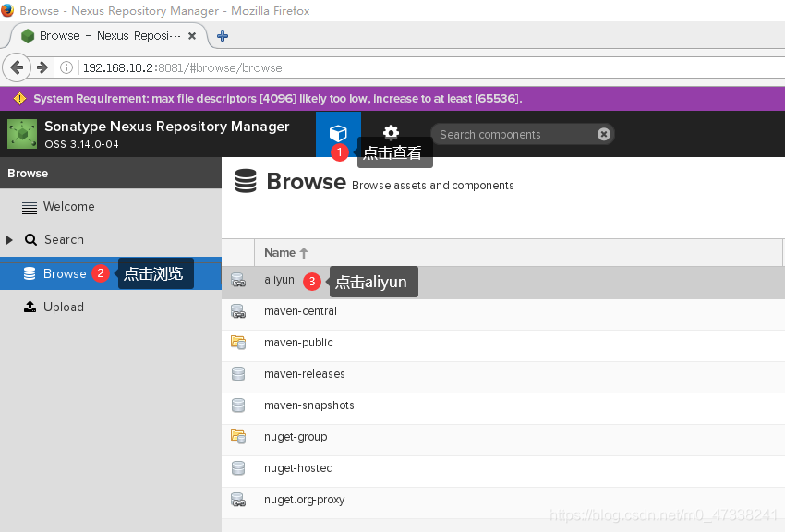This screenshot has height=532, width=785.
Task: Go back with Firefox back button
Action: pyautogui.click(x=17, y=67)
